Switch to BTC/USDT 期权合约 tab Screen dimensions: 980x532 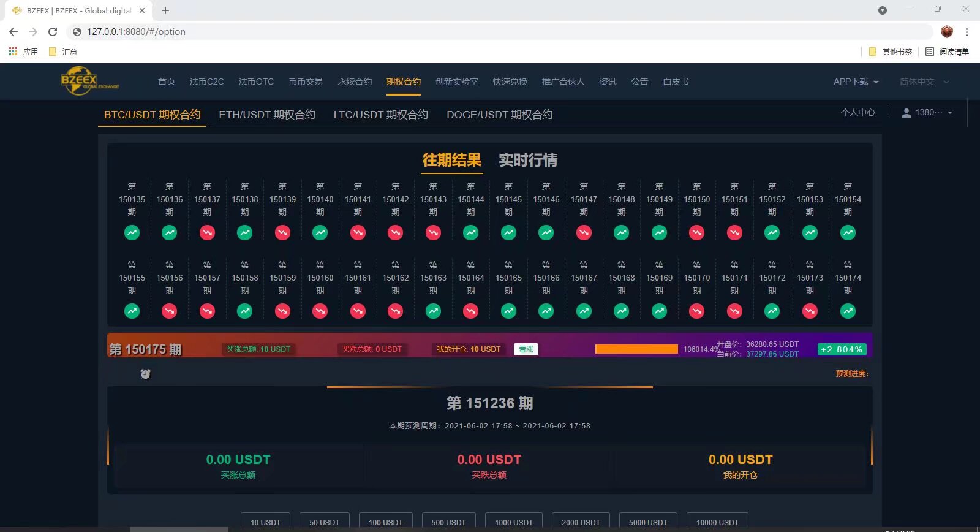(x=152, y=115)
